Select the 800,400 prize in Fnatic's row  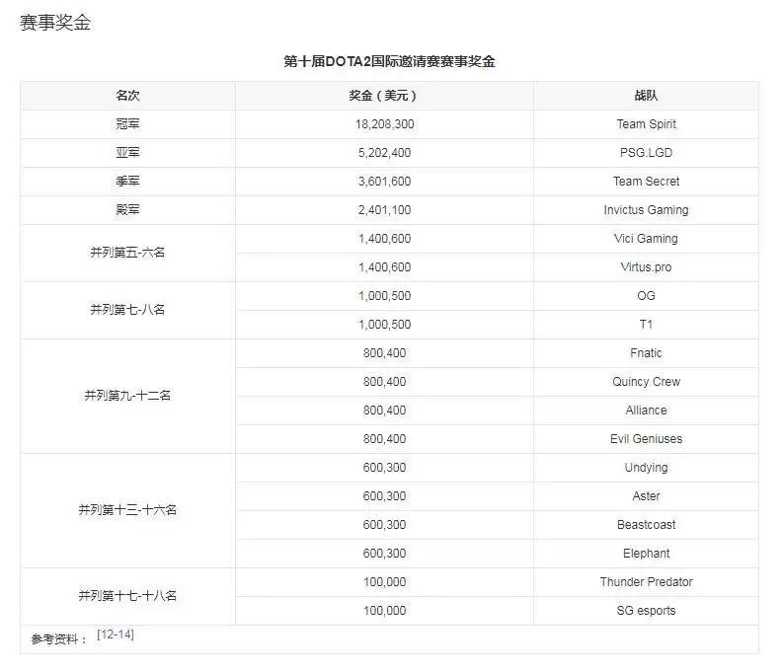point(384,352)
